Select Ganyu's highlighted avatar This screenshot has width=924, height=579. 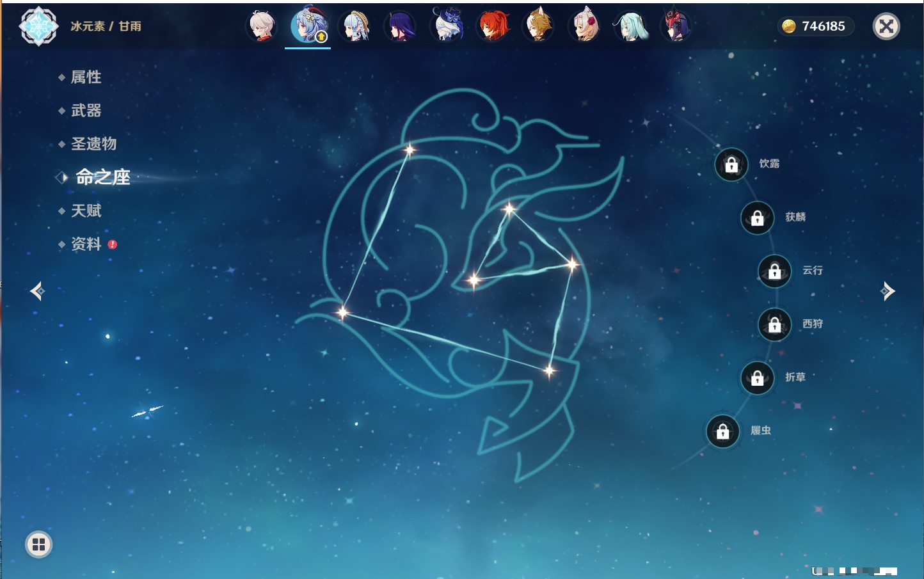308,25
